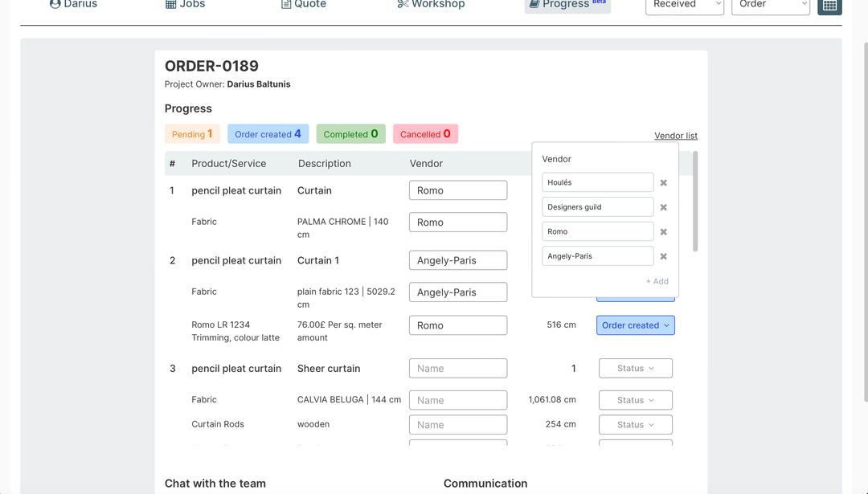Click + Add in vendor popup
868x494 pixels.
657,281
